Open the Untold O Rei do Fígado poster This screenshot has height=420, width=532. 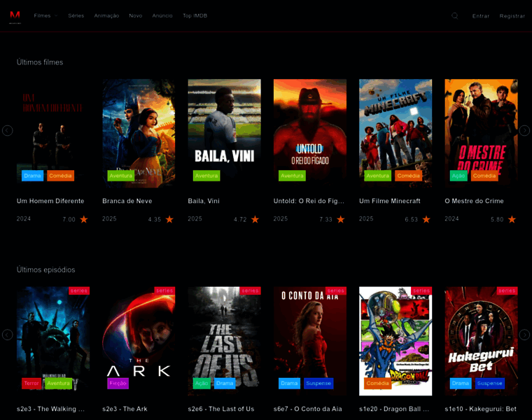click(310, 133)
